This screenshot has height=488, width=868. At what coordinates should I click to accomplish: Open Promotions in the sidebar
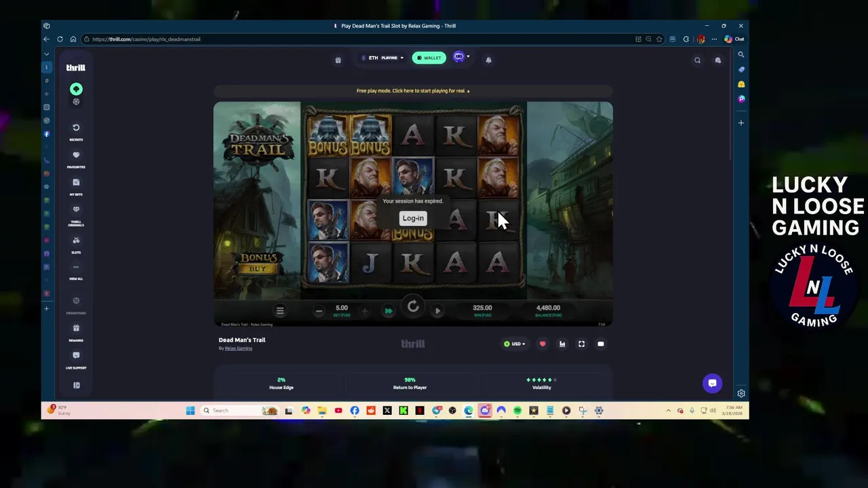pos(76,305)
